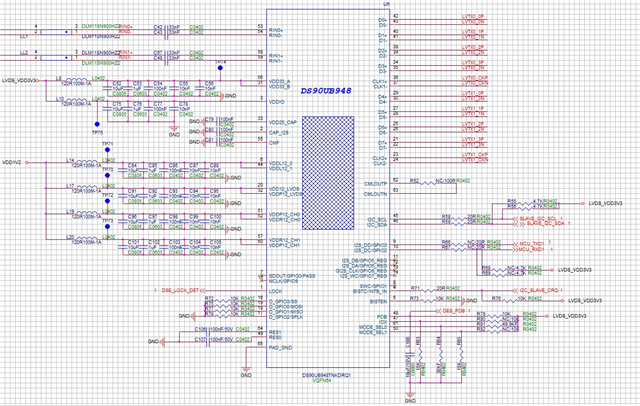Select the DS90UB948 chip title text
This screenshot has height=406, width=640.
pyautogui.click(x=325, y=91)
